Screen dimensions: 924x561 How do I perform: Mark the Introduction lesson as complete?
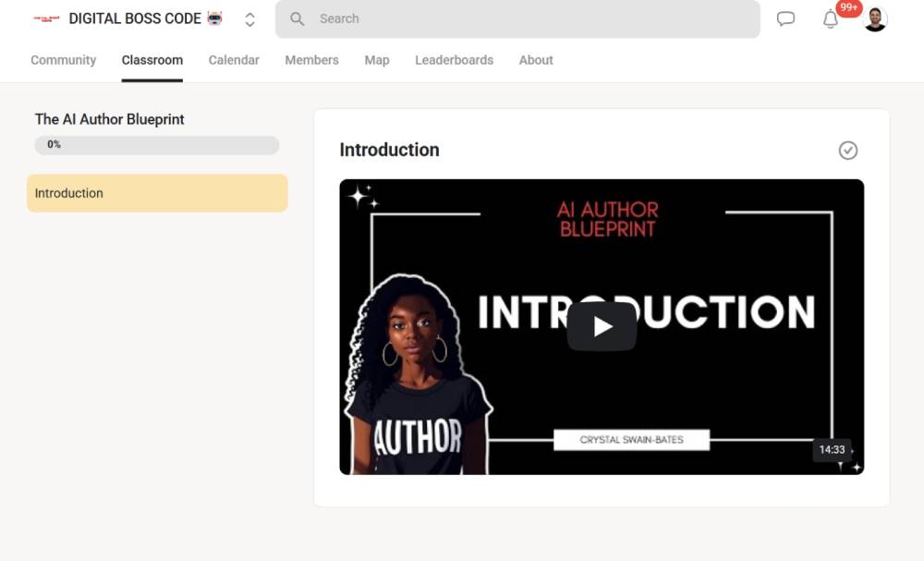coord(848,151)
